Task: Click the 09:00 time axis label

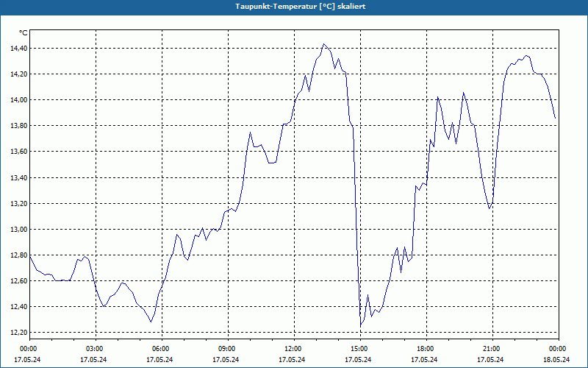Action: click(228, 349)
